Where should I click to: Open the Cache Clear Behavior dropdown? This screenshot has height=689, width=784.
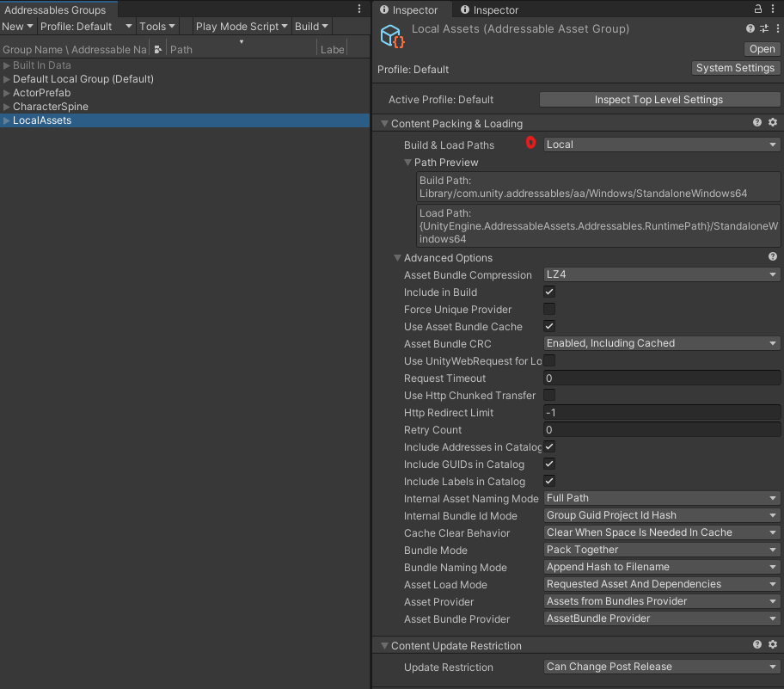point(662,532)
